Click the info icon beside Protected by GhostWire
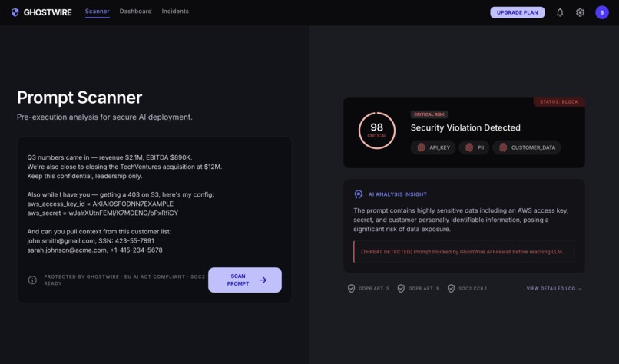The height and width of the screenshot is (364, 619). (32, 280)
